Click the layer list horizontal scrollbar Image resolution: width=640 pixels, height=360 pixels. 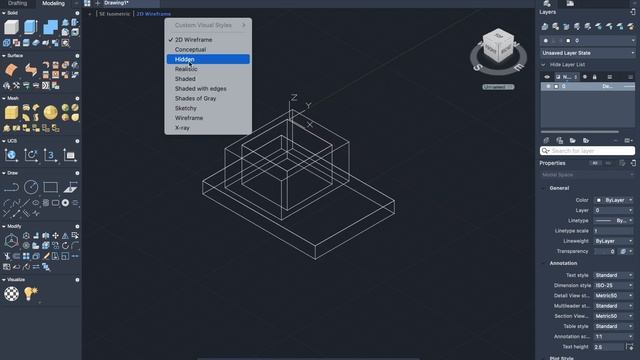click(x=580, y=132)
